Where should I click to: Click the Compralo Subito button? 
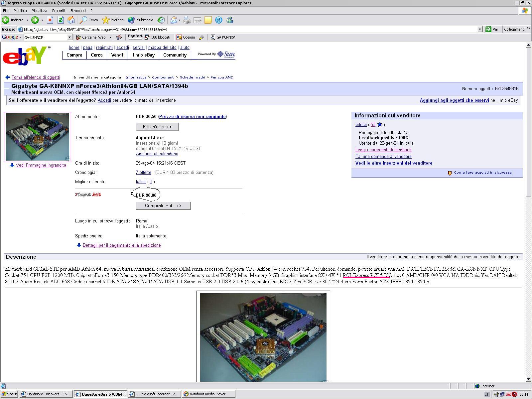pyautogui.click(x=163, y=205)
